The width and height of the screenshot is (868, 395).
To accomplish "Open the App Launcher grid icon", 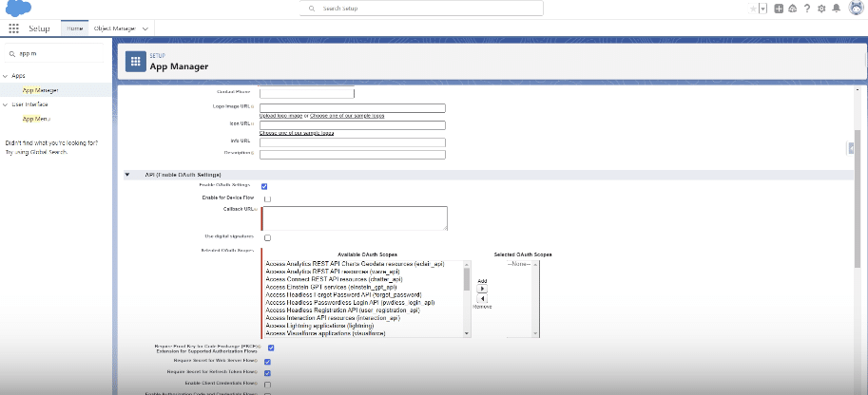I will (14, 28).
